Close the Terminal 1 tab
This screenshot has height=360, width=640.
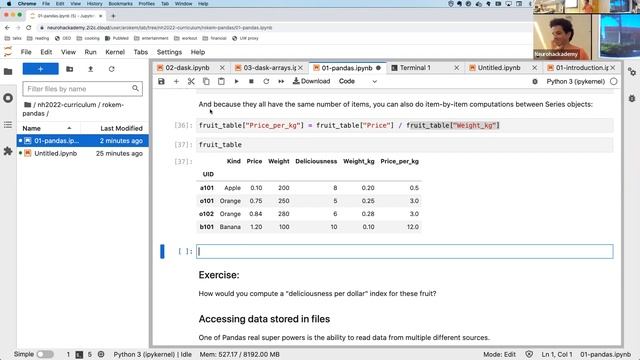(456, 68)
